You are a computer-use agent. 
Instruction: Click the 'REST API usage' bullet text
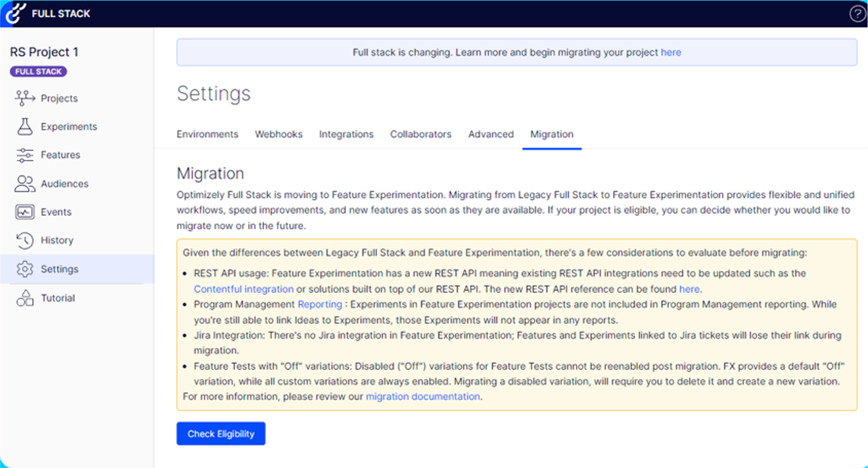[231, 273]
